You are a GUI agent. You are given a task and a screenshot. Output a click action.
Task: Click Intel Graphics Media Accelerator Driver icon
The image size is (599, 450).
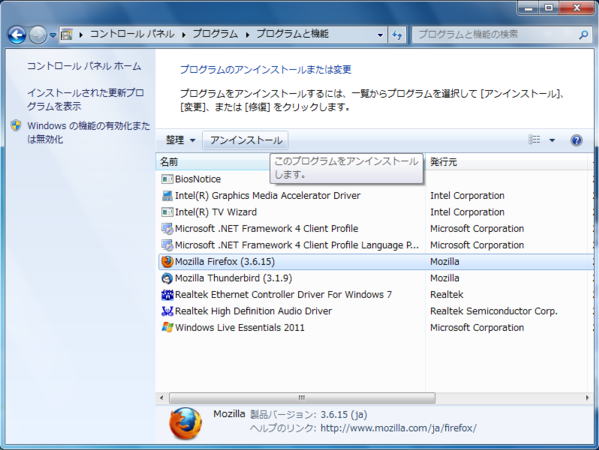point(167,196)
